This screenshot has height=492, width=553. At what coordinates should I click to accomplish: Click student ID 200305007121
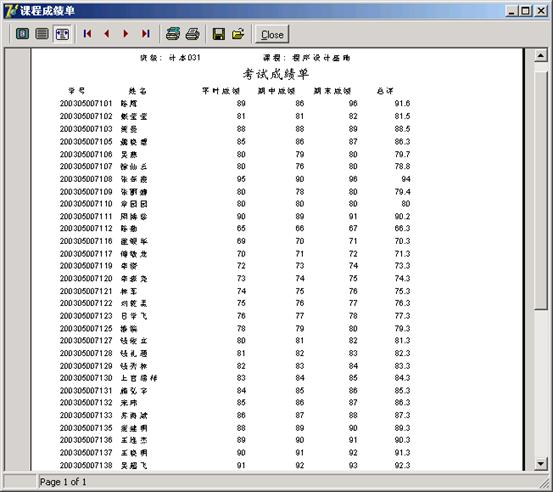click(86, 291)
